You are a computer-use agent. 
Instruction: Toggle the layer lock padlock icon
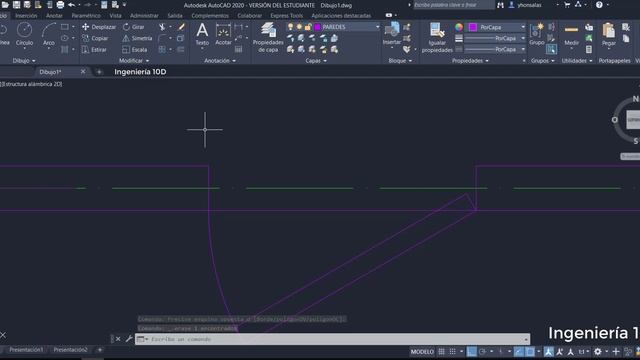[308, 27]
